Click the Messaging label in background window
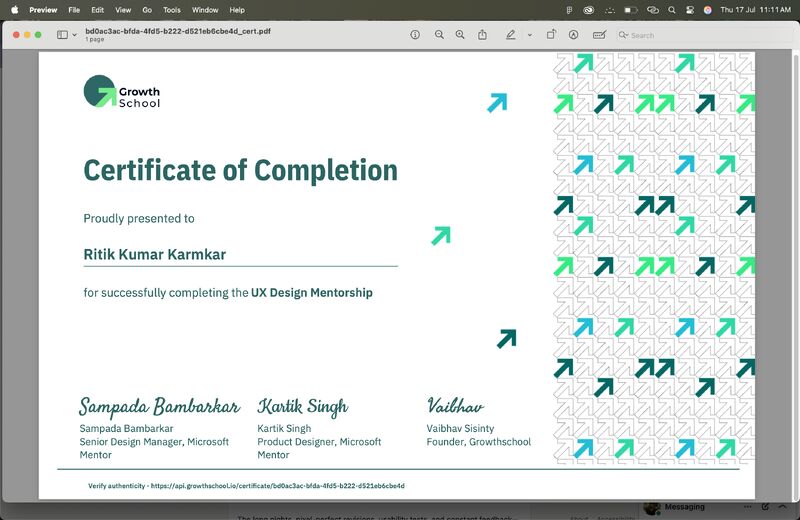 tap(684, 507)
